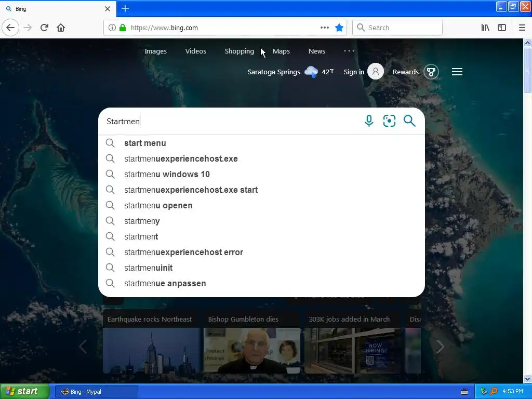The width and height of the screenshot is (532, 399).
Task: Choose suggestion "start menu"
Action: pos(261,143)
